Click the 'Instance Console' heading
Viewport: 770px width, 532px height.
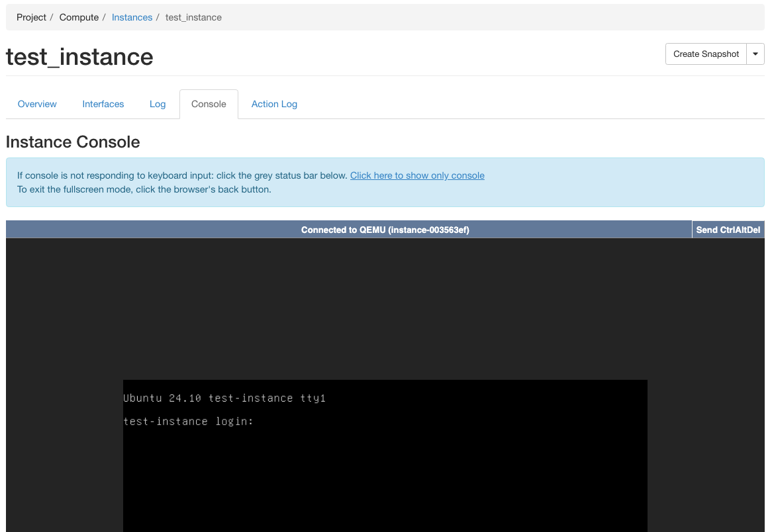(73, 142)
